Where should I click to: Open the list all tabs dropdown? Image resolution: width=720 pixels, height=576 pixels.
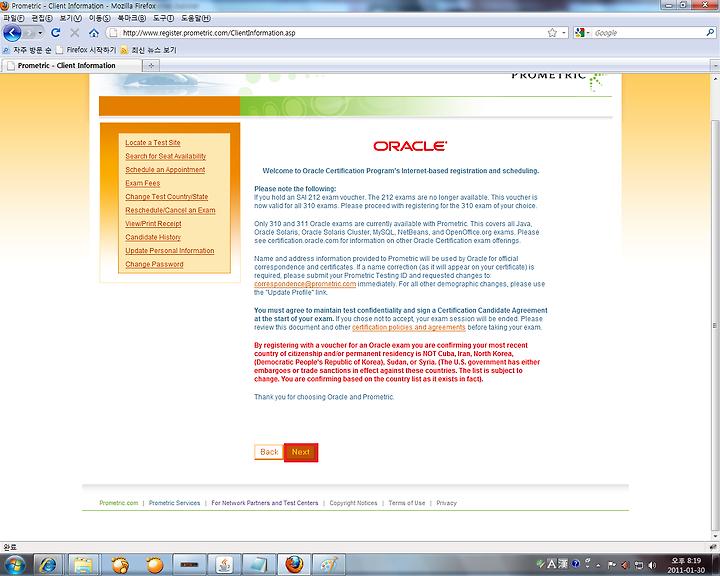(x=715, y=66)
